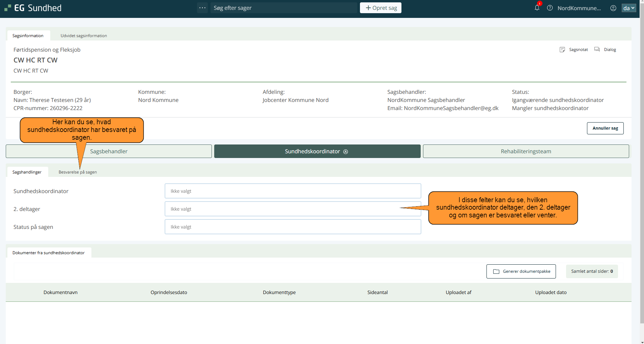
Task: Click the Opret sag button
Action: [380, 8]
